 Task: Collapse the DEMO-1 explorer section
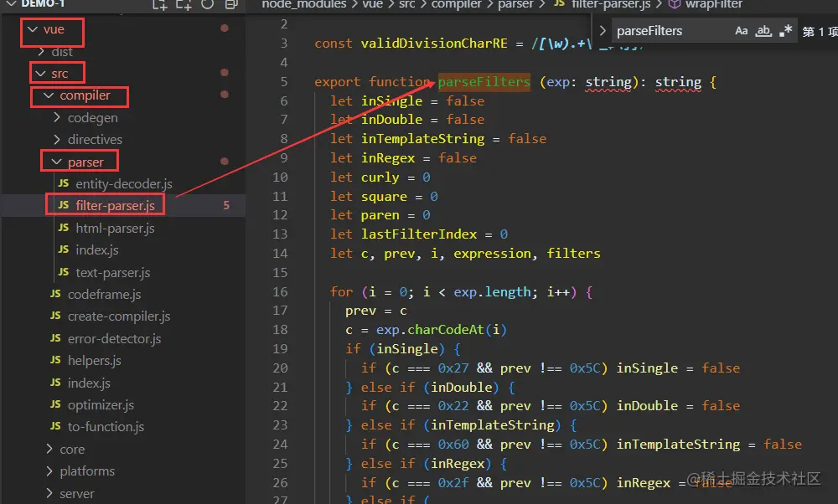coord(11,3)
